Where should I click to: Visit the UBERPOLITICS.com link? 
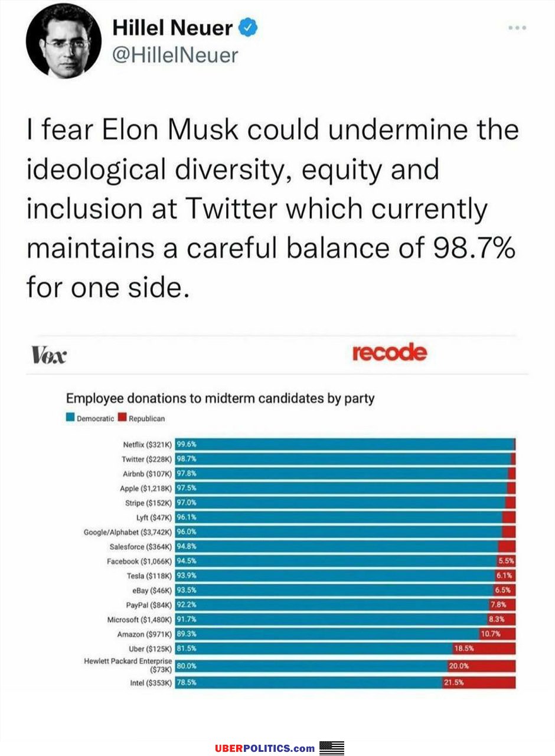(x=265, y=748)
